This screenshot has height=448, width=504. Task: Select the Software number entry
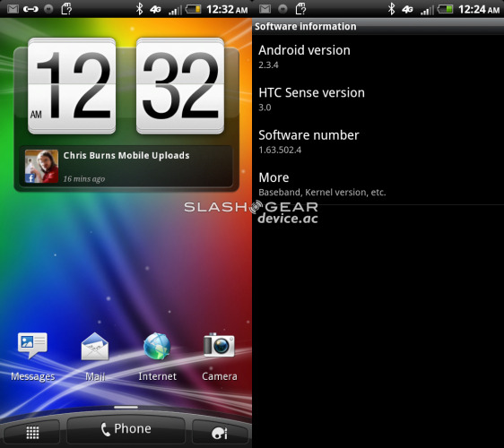coord(378,142)
